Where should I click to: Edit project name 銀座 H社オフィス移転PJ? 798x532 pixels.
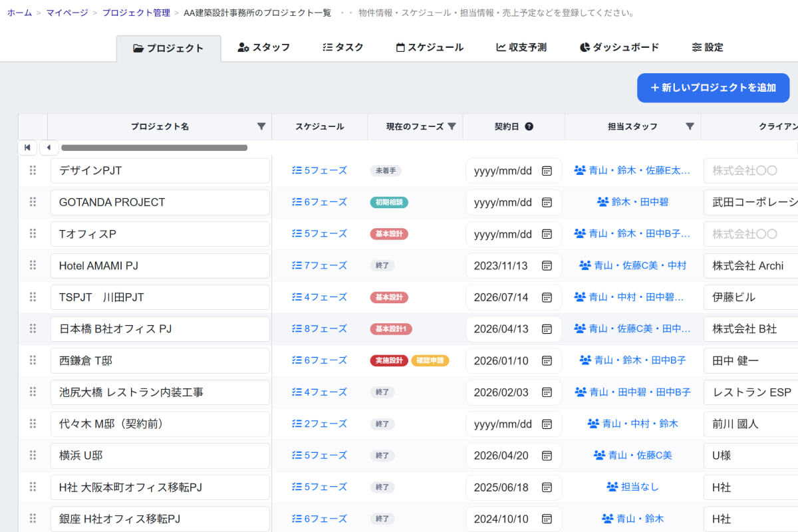[160, 519]
